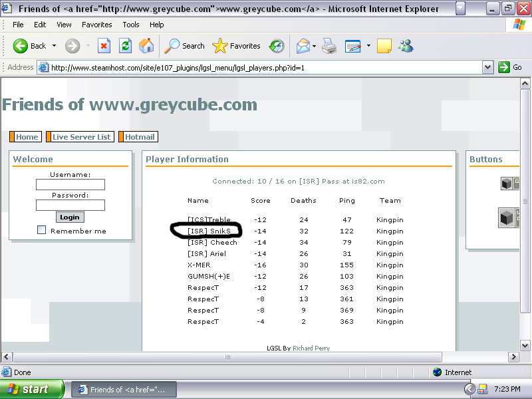This screenshot has width=532, height=399.
Task: Click the Ping column header
Action: (346, 201)
